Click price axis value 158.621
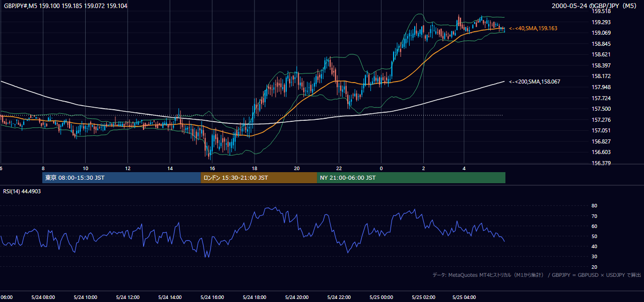644x302 pixels. point(601,54)
